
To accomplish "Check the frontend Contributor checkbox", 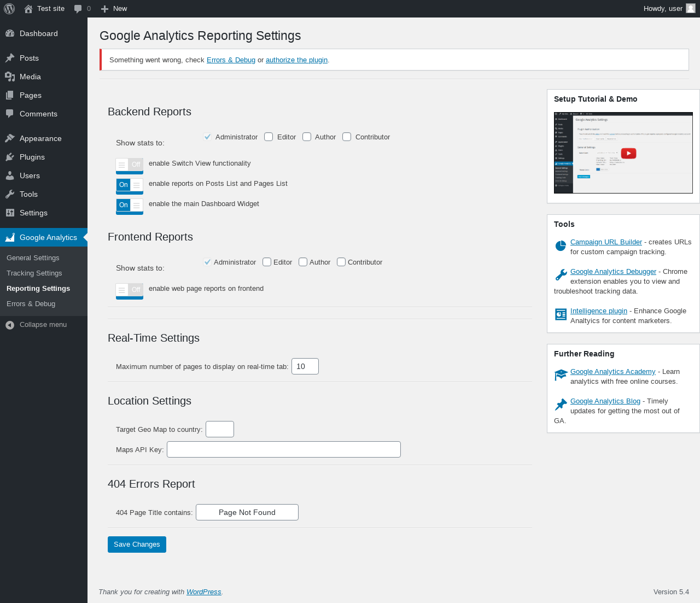I will click(x=341, y=262).
